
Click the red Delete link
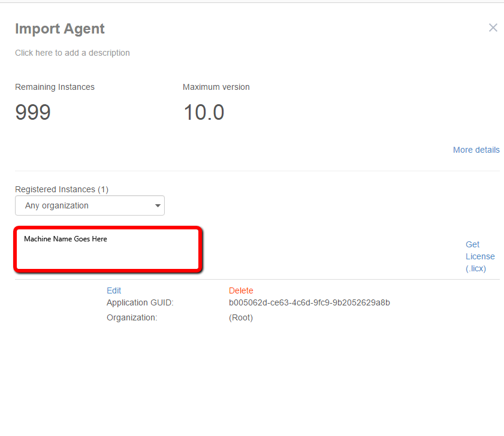point(241,290)
